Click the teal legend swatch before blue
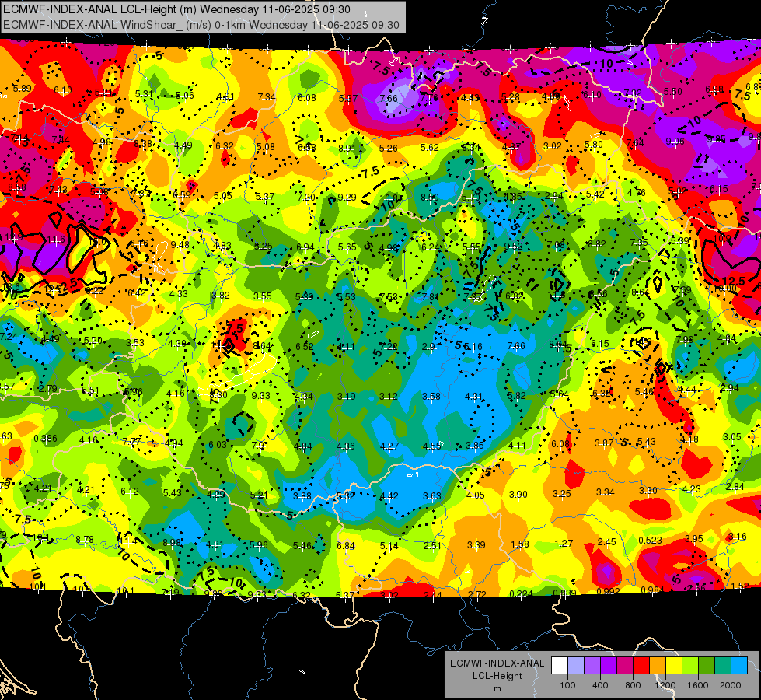This screenshot has width=761, height=700. pos(723,666)
